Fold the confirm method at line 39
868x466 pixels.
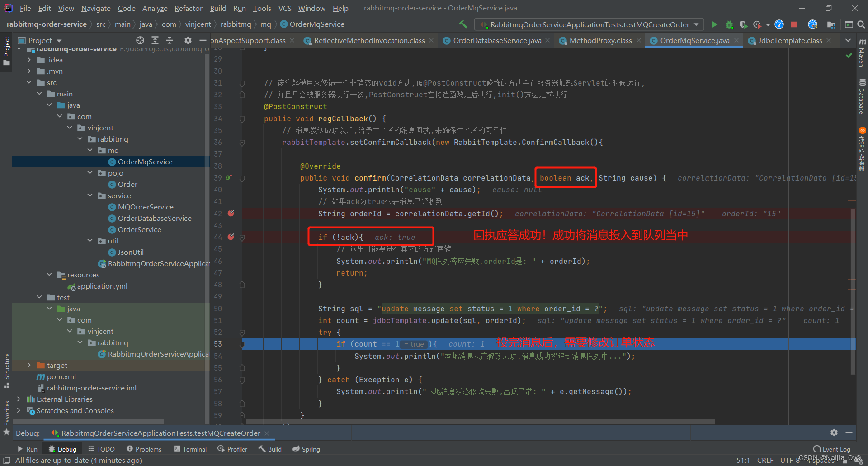242,178
